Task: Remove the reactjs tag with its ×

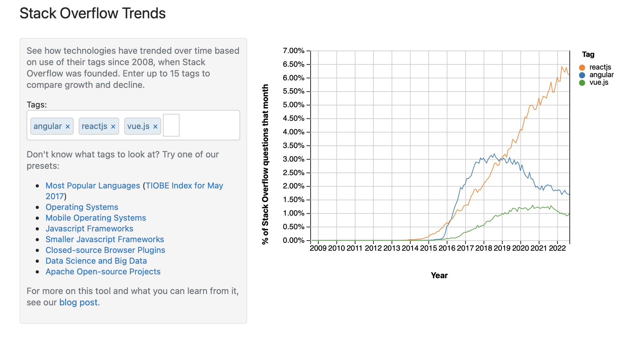Action: pos(113,126)
